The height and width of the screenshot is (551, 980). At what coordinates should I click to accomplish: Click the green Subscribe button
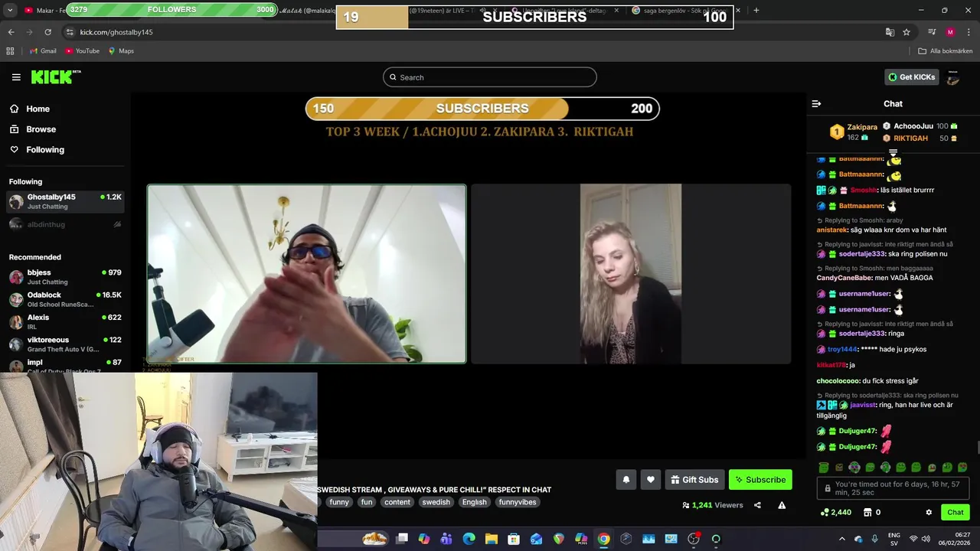[760, 480]
